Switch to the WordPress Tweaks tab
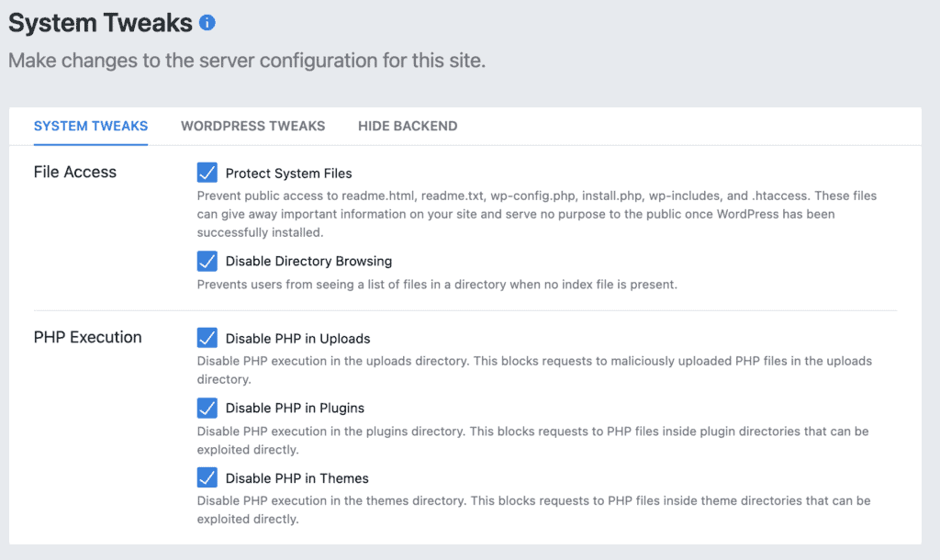The image size is (940, 560). (252, 126)
